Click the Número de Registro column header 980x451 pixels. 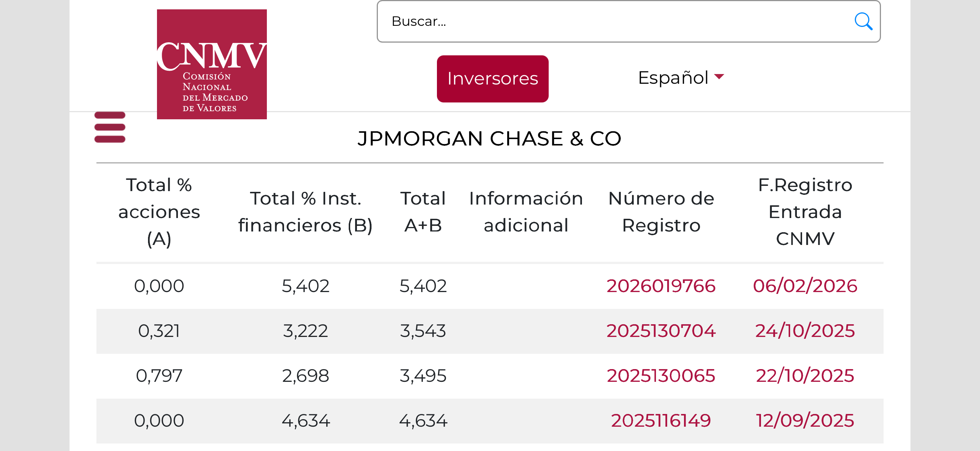pos(661,212)
